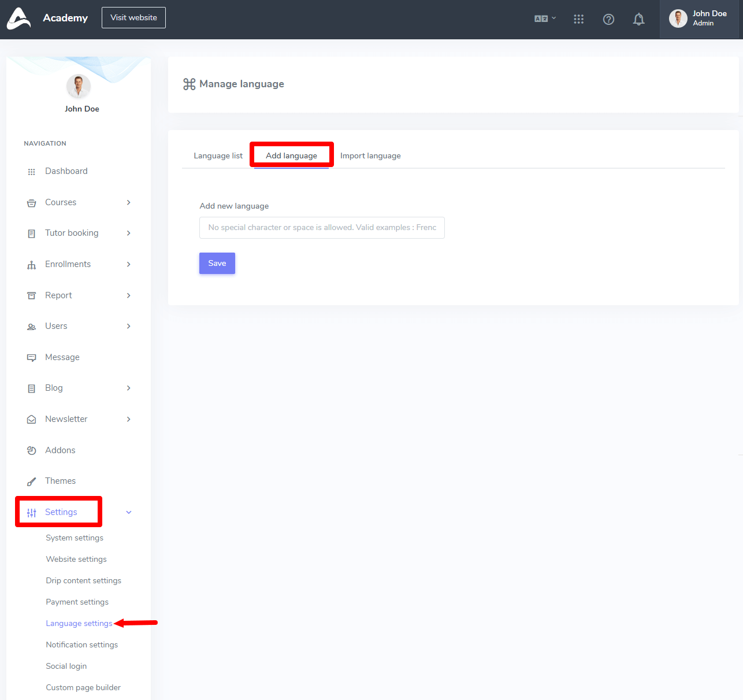This screenshot has height=700, width=743.
Task: Expand the Tutor booking submenu chevron
Action: click(x=128, y=233)
